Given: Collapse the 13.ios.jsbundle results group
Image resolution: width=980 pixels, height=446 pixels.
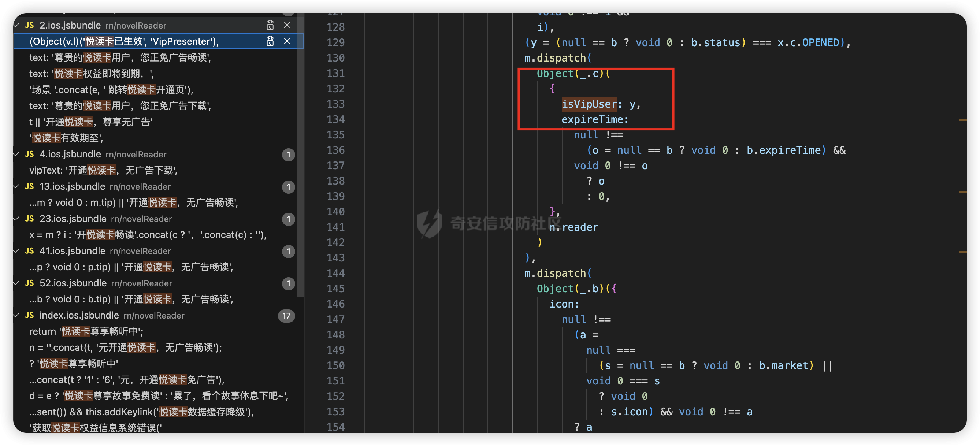Looking at the screenshot, I should 16,186.
